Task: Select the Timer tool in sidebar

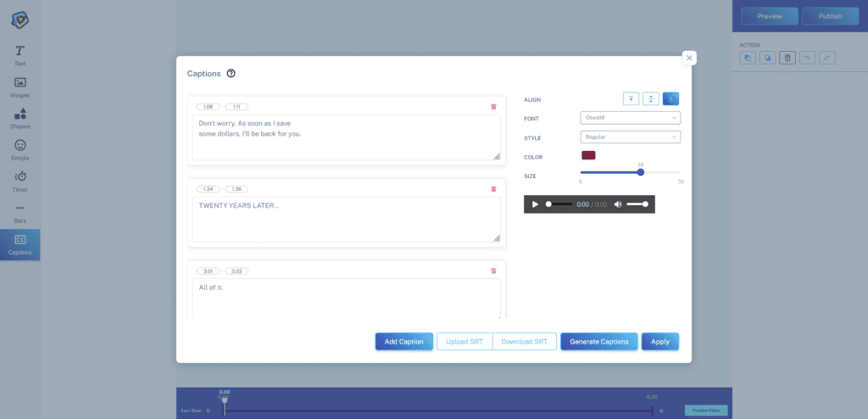Action: (20, 180)
